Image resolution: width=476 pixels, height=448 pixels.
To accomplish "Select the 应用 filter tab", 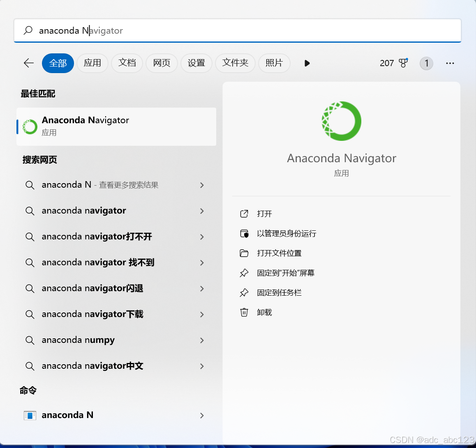I will [x=92, y=63].
